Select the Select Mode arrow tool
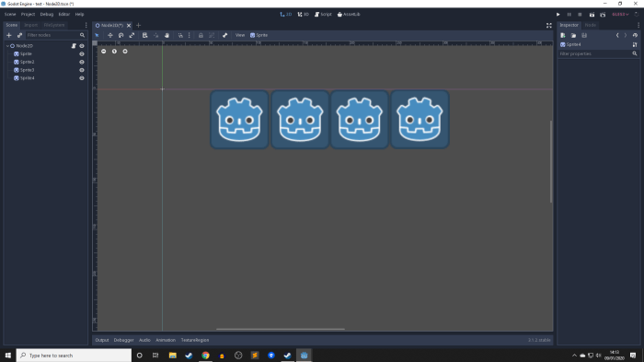 [97, 35]
